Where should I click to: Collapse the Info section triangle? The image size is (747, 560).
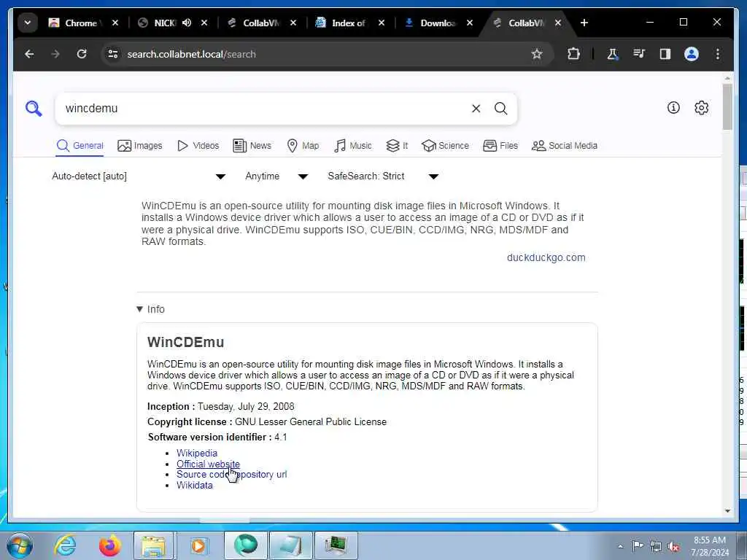139,309
